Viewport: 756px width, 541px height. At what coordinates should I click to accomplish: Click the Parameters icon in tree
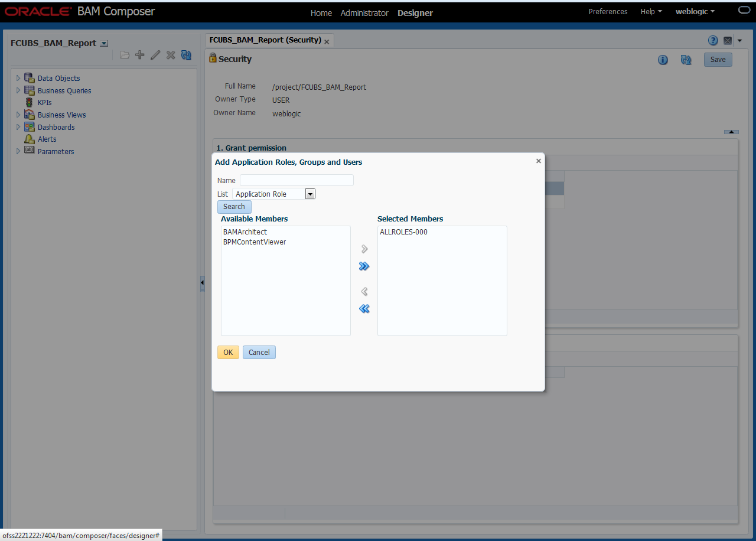(29, 151)
